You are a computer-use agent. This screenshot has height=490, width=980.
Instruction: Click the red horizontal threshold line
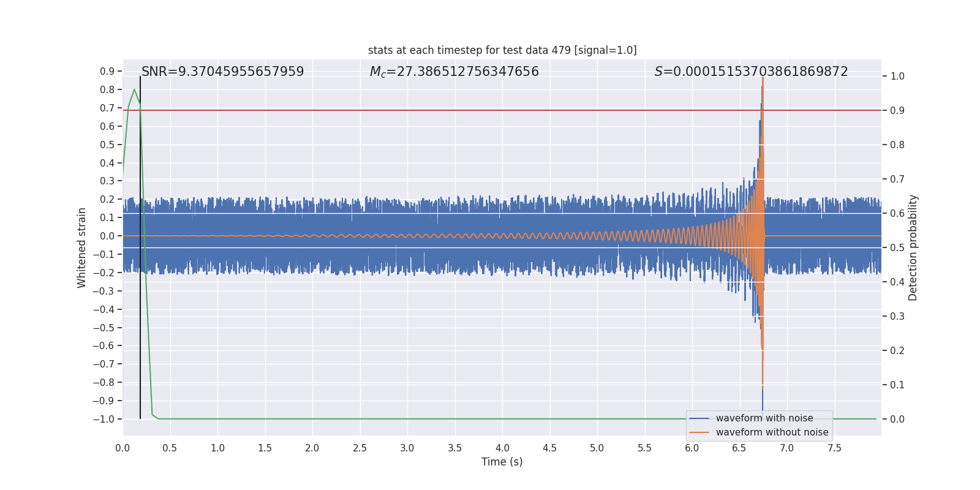[x=502, y=110]
